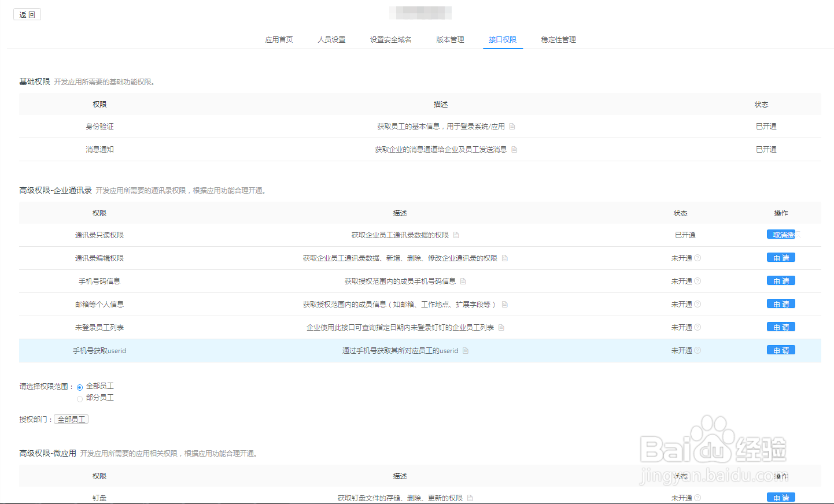Select 接口权限 tab
Viewport: 834px width, 504px height.
point(503,40)
